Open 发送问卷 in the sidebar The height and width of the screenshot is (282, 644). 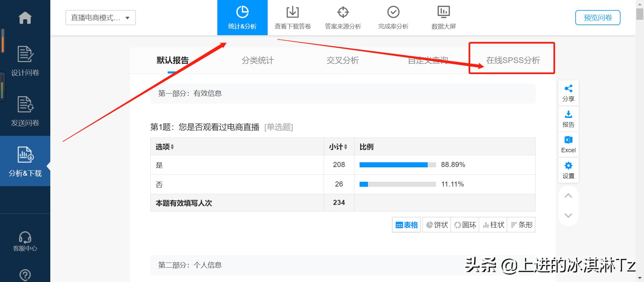tap(25, 111)
